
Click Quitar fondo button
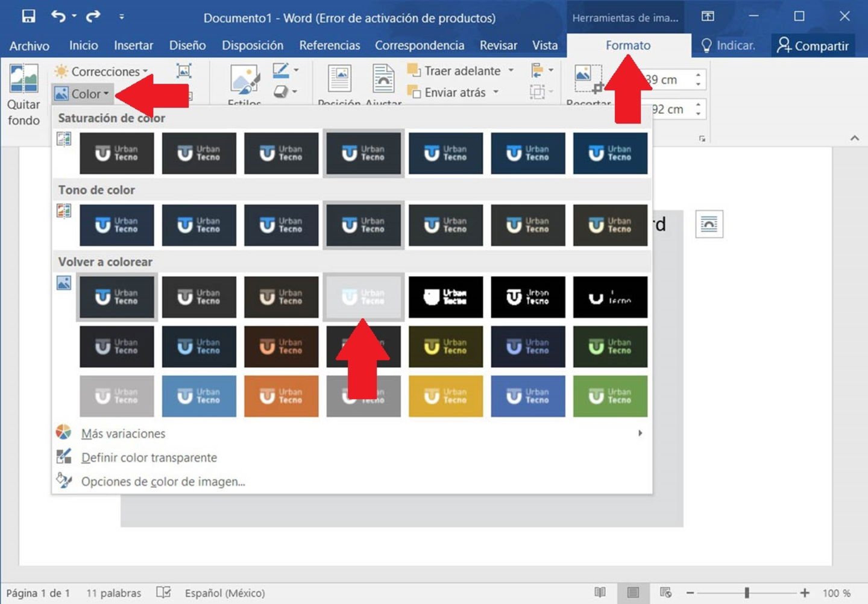point(24,95)
